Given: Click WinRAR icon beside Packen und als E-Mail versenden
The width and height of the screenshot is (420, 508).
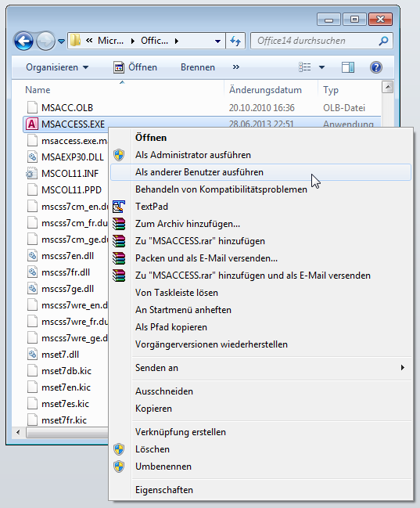Looking at the screenshot, I should [x=119, y=258].
